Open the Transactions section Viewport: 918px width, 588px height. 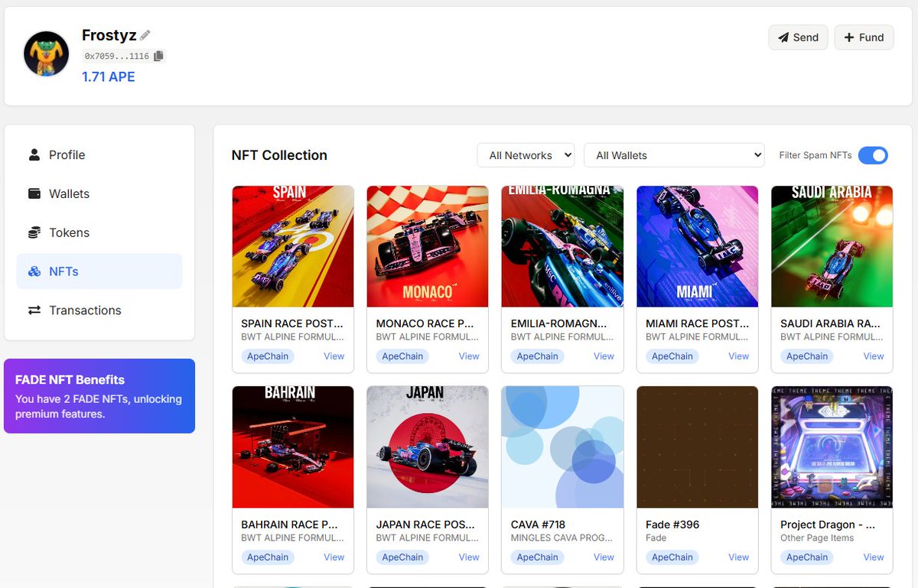(99, 310)
